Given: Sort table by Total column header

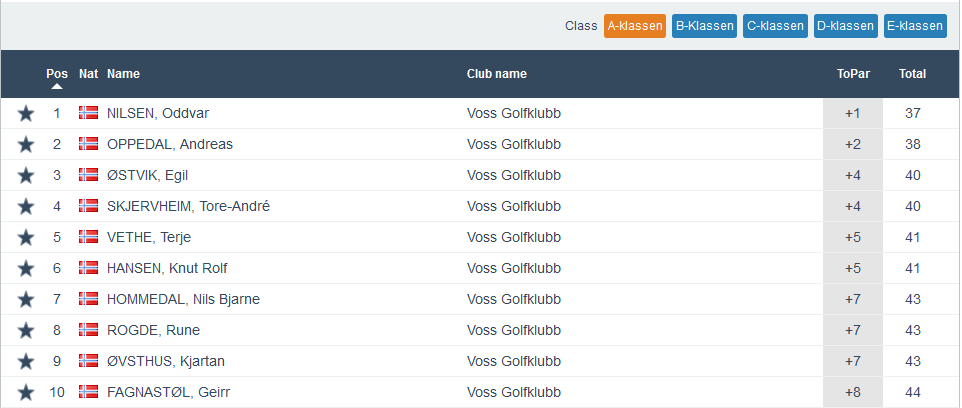Looking at the screenshot, I should pyautogui.click(x=912, y=74).
